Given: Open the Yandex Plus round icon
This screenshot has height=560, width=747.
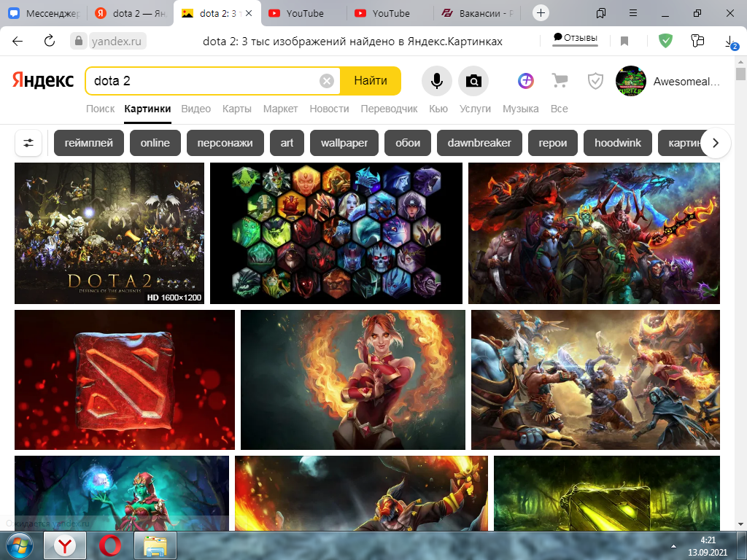Looking at the screenshot, I should [x=526, y=81].
